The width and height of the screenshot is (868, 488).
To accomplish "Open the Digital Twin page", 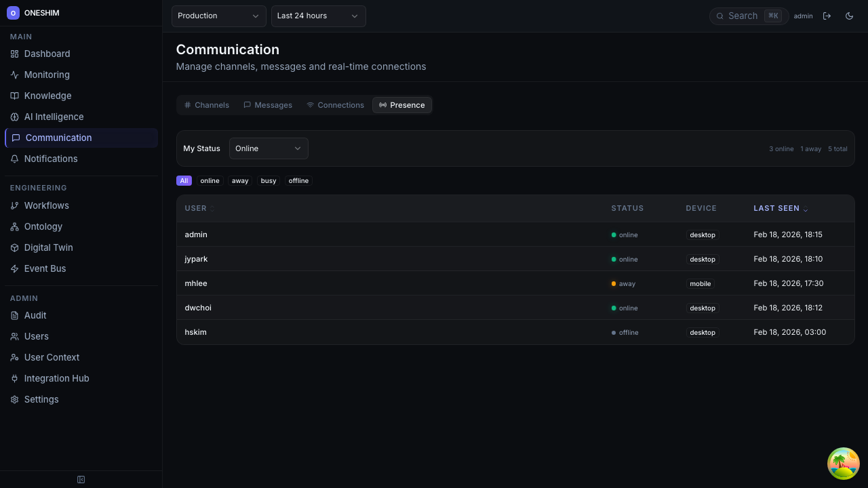I will pyautogui.click(x=48, y=247).
